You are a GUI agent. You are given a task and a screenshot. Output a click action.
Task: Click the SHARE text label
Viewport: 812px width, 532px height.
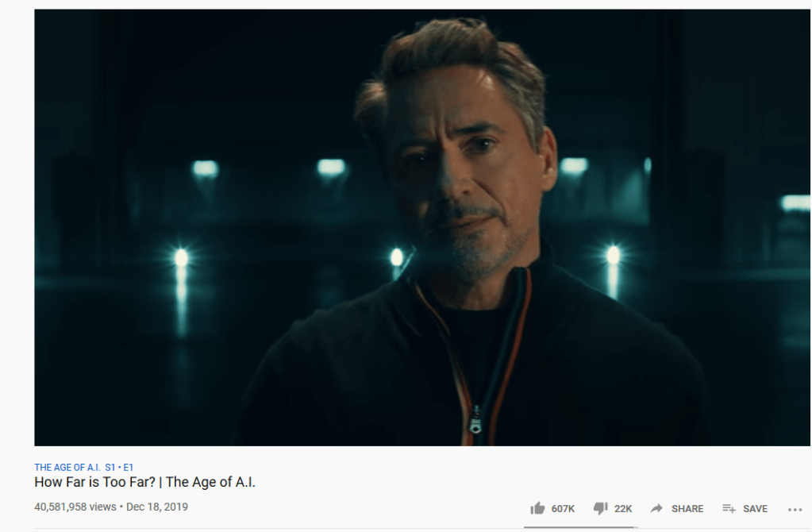[x=687, y=509]
